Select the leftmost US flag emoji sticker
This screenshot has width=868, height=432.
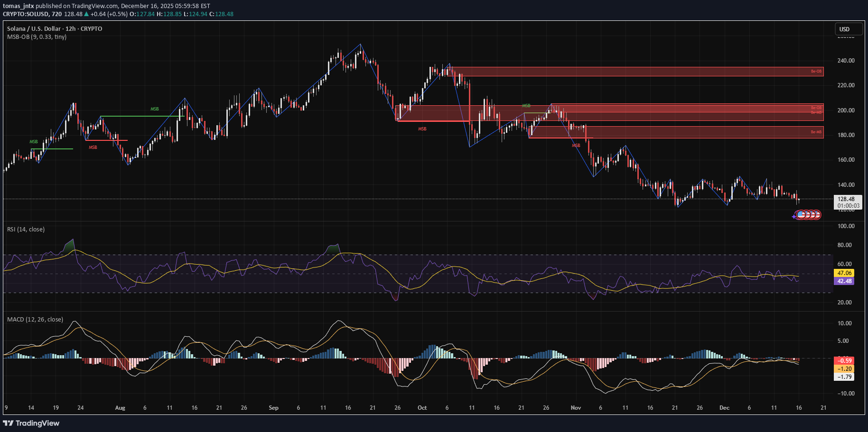tap(801, 215)
